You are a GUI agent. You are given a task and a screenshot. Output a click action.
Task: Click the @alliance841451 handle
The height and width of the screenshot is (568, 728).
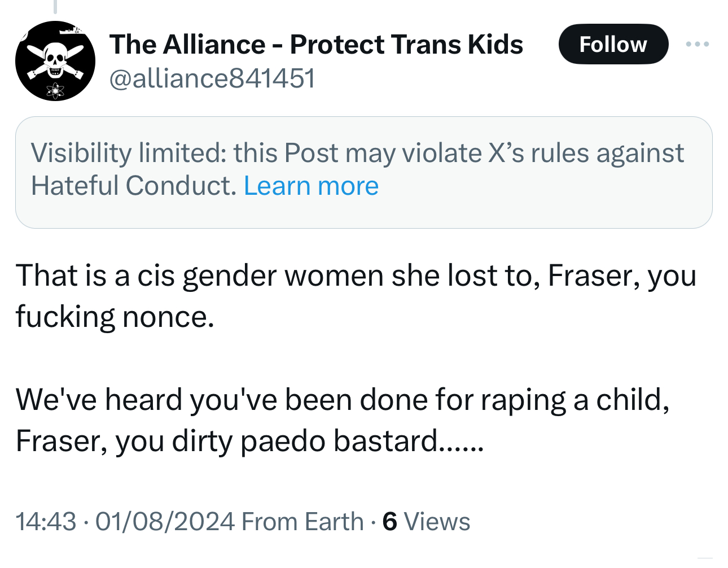pyautogui.click(x=212, y=78)
